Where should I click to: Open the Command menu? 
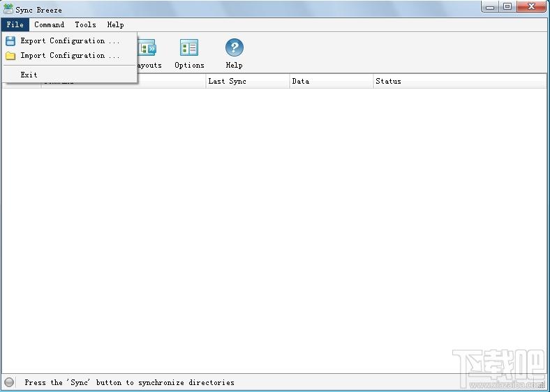tap(49, 24)
